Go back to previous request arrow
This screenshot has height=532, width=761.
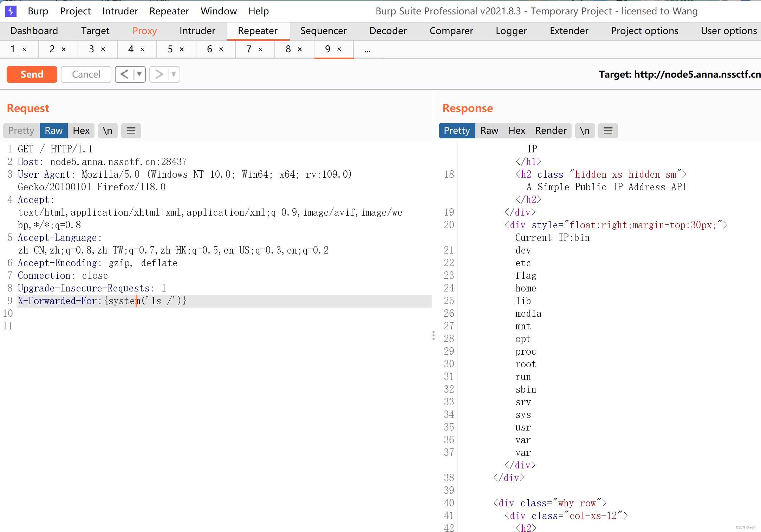pos(124,74)
